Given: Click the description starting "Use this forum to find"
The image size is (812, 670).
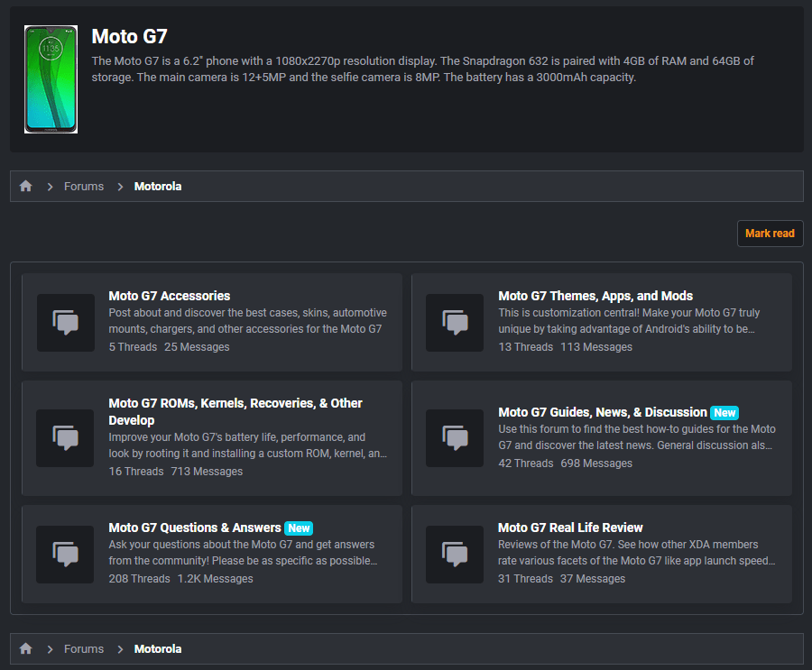Looking at the screenshot, I should coord(637,437).
